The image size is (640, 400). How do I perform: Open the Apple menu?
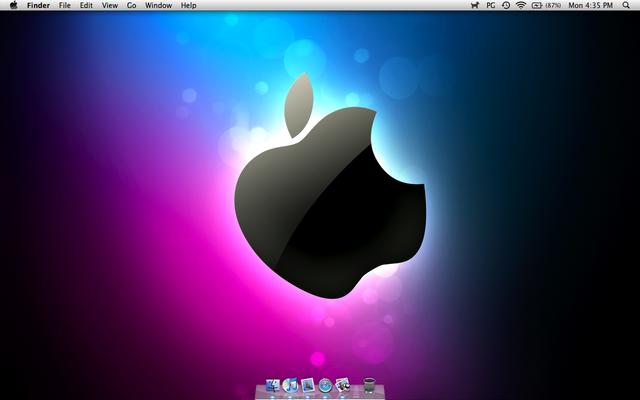[x=14, y=5]
